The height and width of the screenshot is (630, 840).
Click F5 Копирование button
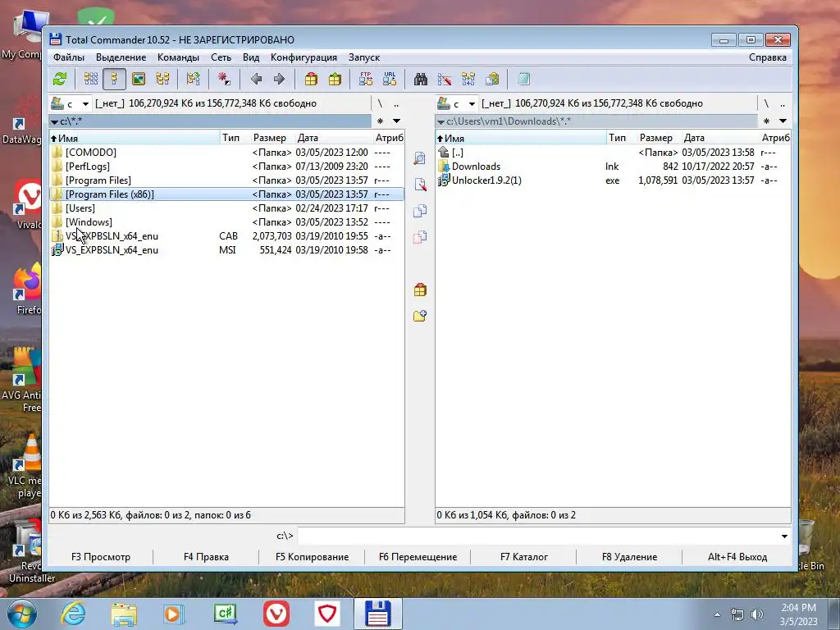coord(312,557)
